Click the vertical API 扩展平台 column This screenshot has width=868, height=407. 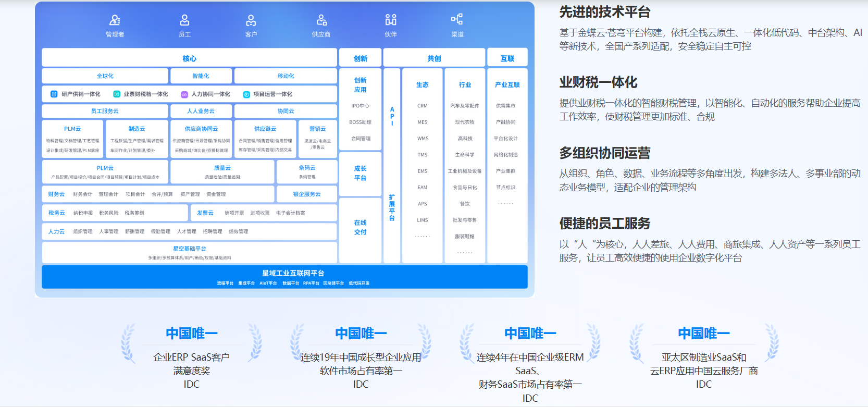click(392, 166)
